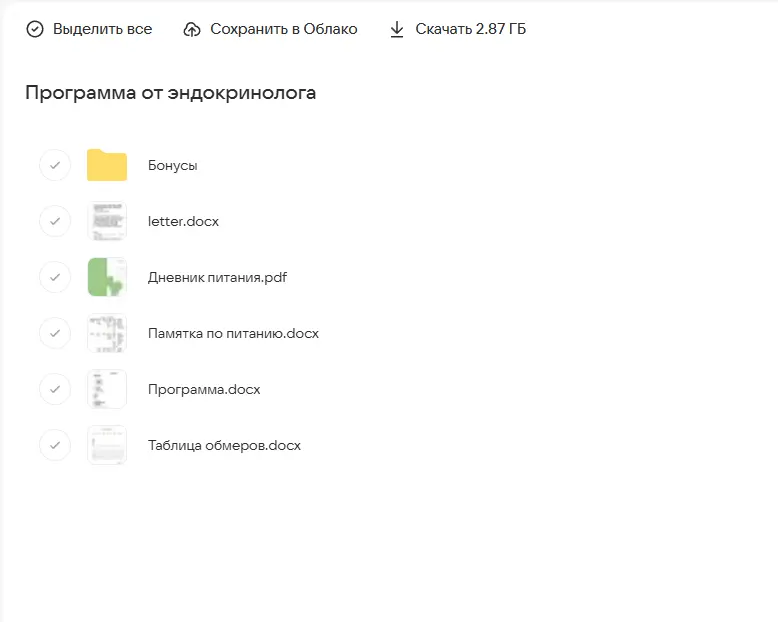This screenshot has width=778, height=622.
Task: Open the Таблица обмеров.docx thumbnail
Action: pyautogui.click(x=107, y=445)
